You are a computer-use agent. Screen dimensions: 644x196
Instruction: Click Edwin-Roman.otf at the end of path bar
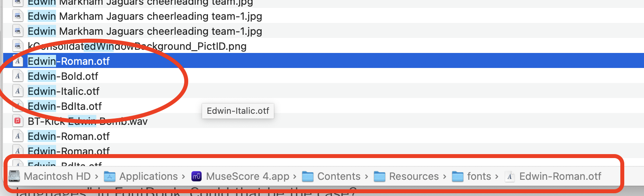coord(560,176)
